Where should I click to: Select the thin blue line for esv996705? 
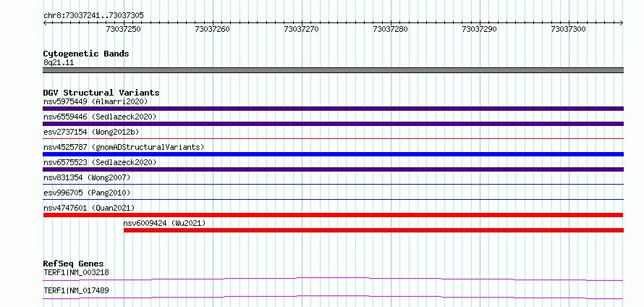[333, 200]
